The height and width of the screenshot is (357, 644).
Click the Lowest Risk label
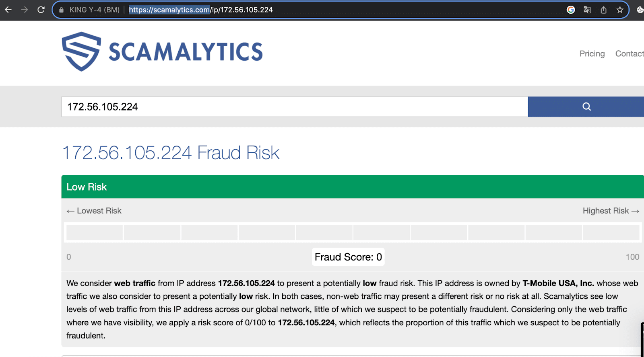point(94,211)
